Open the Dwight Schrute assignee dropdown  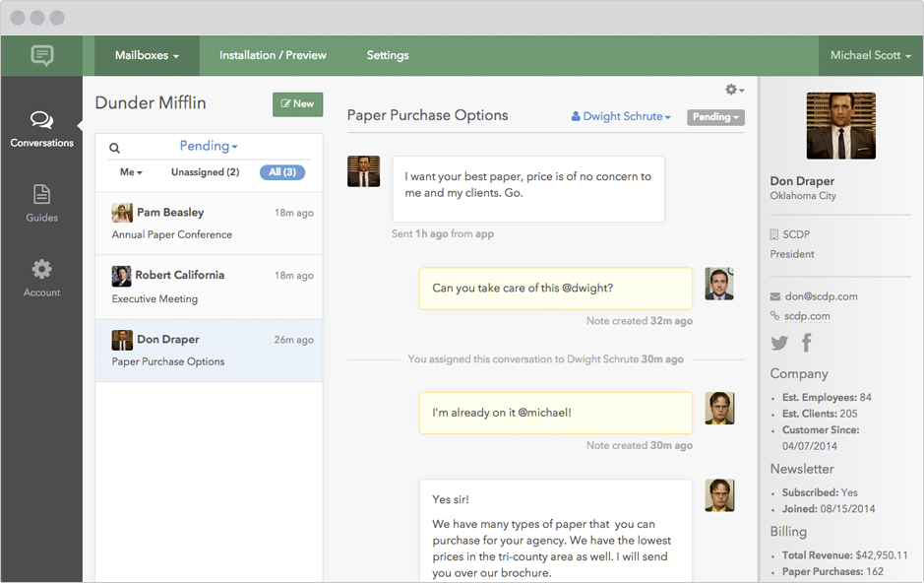point(620,115)
